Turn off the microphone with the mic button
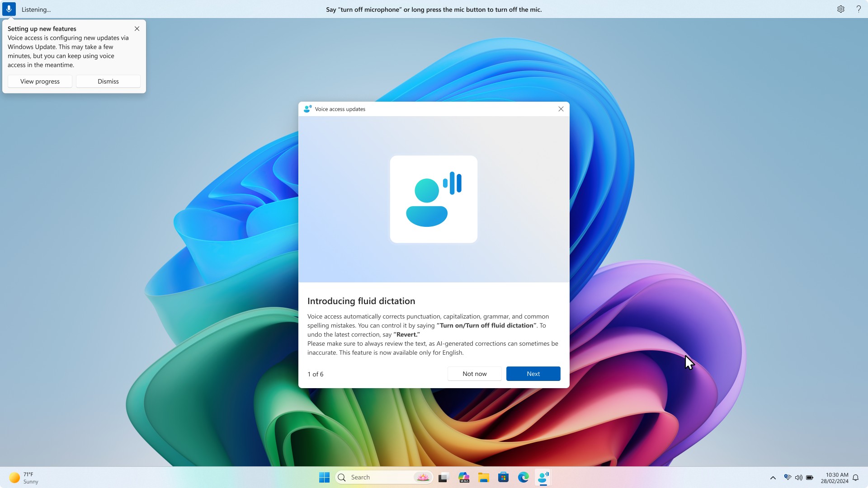The width and height of the screenshot is (868, 488). [9, 9]
